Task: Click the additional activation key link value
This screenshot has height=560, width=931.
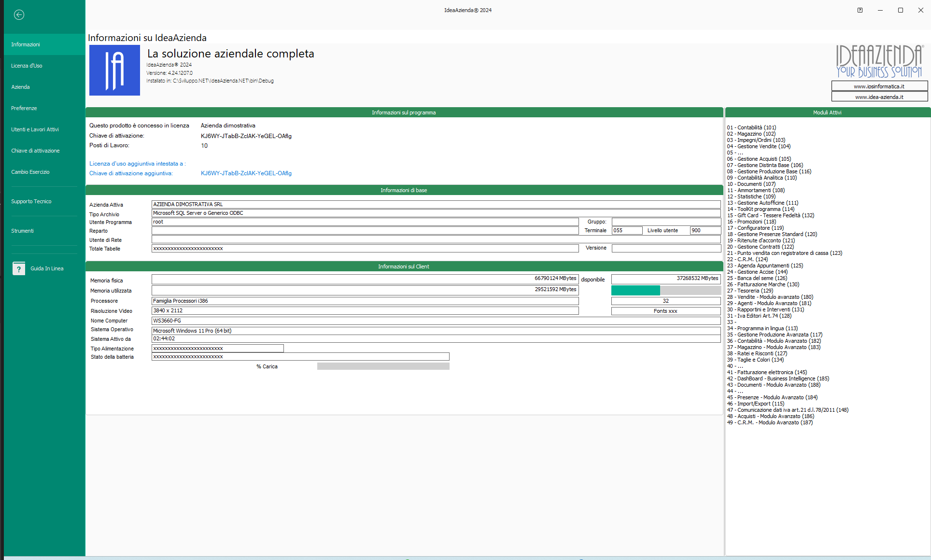Action: [246, 173]
